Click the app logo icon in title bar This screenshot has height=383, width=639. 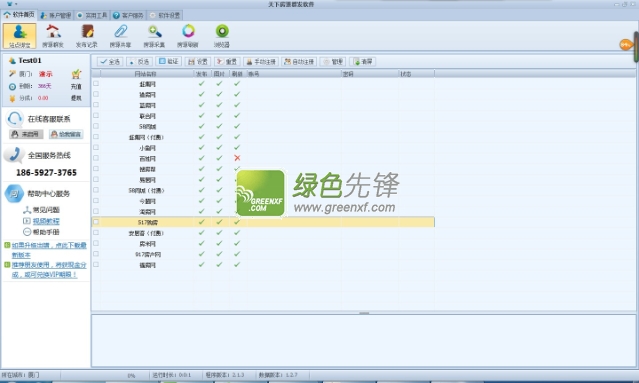(10, 4)
